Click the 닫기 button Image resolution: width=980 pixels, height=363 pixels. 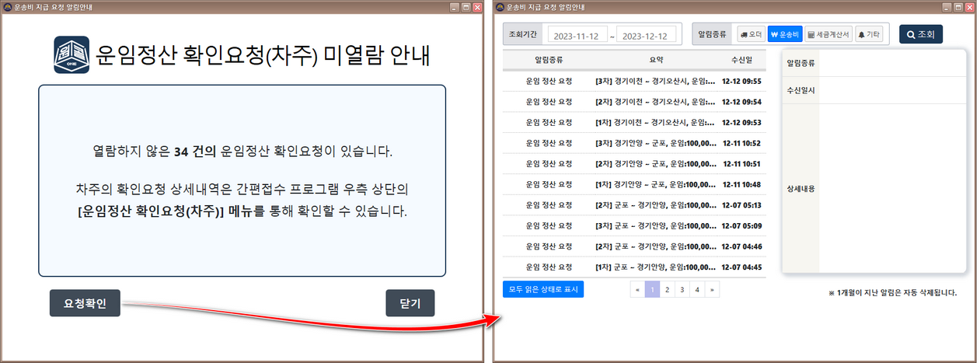[410, 303]
